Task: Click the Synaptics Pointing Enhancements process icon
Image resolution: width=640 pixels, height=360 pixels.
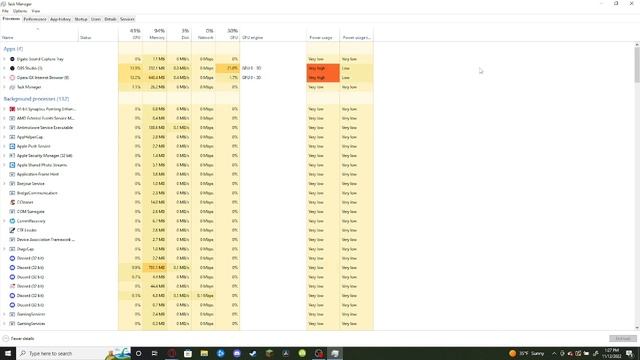Action: click(x=12, y=109)
